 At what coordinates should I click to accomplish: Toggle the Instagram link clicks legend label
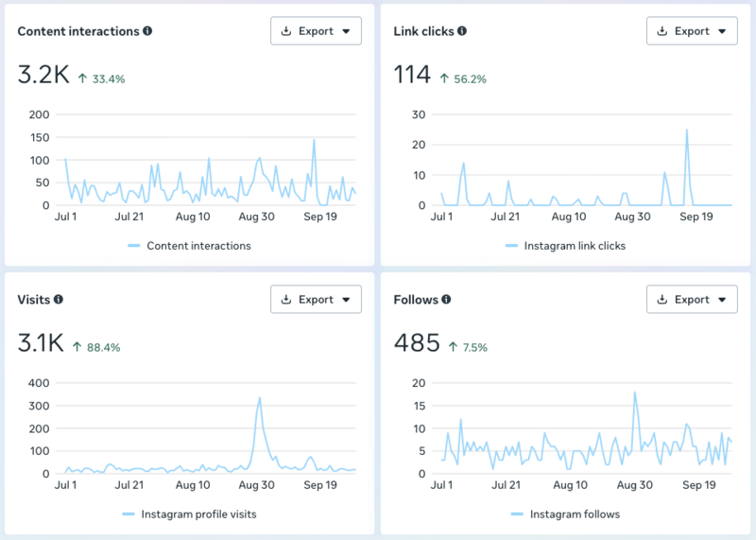[x=576, y=246]
